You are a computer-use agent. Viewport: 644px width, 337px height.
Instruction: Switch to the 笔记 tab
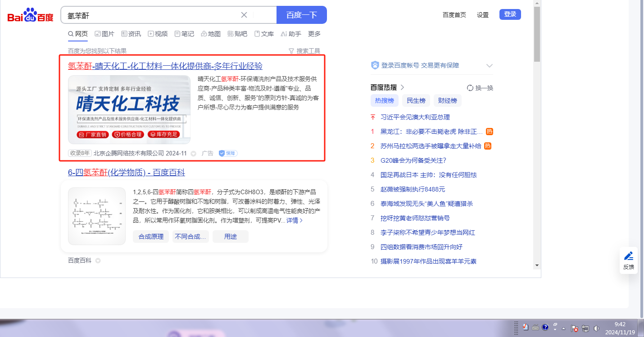pyautogui.click(x=184, y=34)
